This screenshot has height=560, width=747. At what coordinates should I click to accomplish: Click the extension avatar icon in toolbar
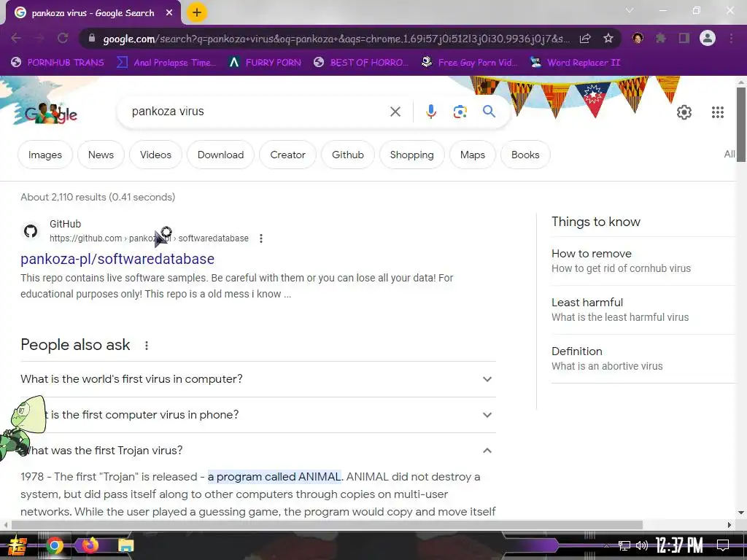638,38
